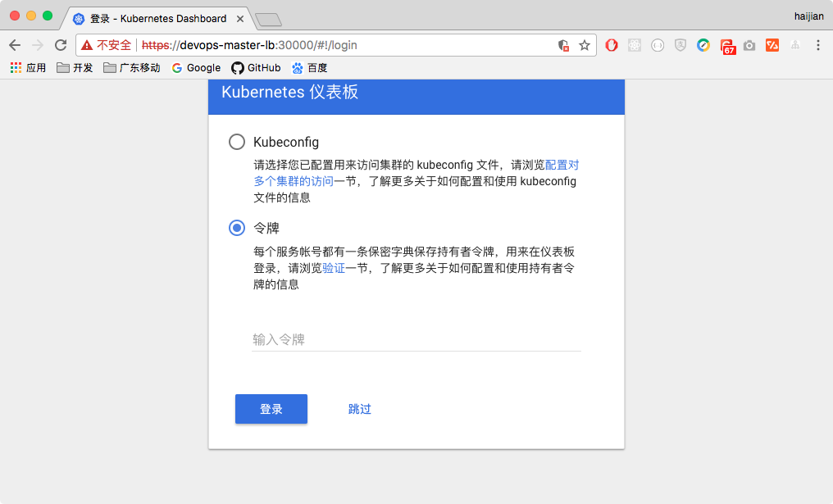Click the red Opera-style extension icon

(x=612, y=45)
